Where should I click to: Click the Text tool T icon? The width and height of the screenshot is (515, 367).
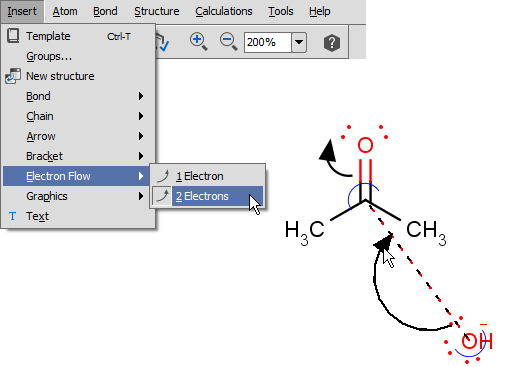point(12,216)
